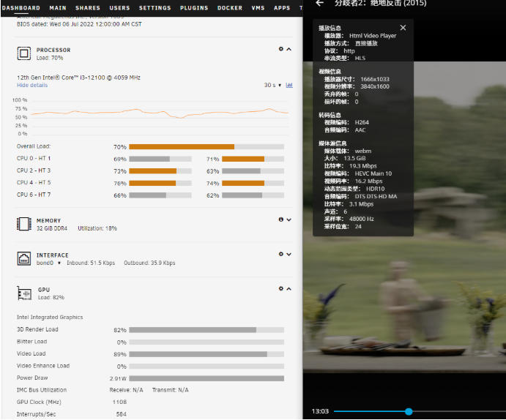Click the GPU Clock (MHz) label
506x420 pixels.
click(x=39, y=402)
